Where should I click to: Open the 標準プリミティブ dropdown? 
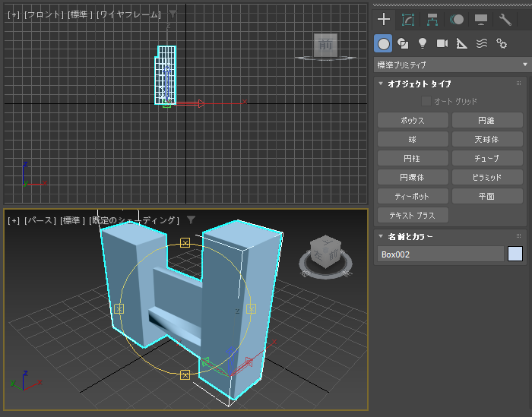(x=451, y=65)
